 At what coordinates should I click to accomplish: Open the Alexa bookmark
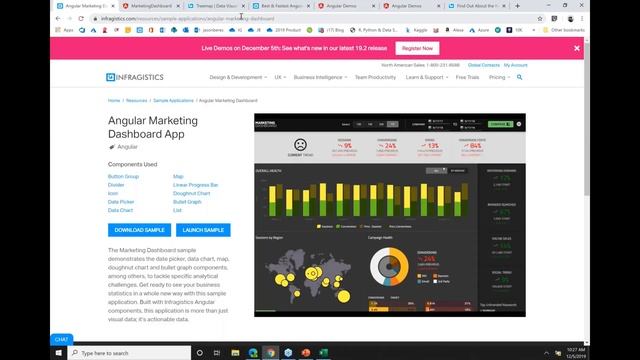tap(454, 30)
